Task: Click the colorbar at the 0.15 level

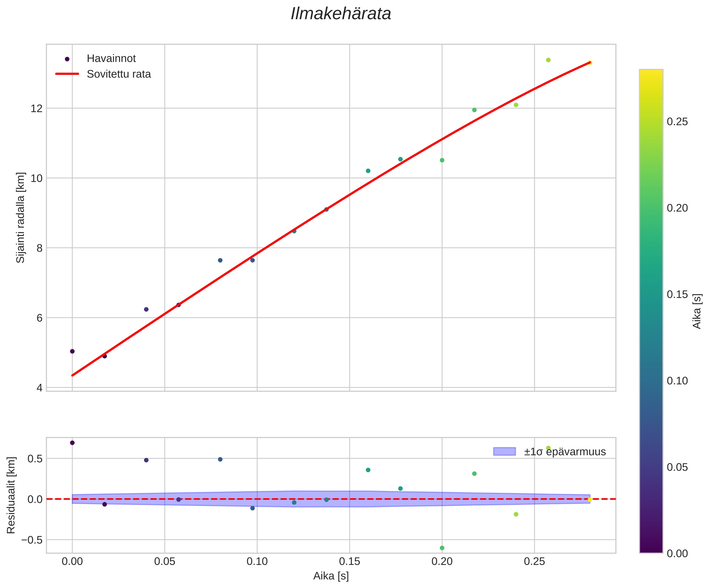Action: point(651,294)
